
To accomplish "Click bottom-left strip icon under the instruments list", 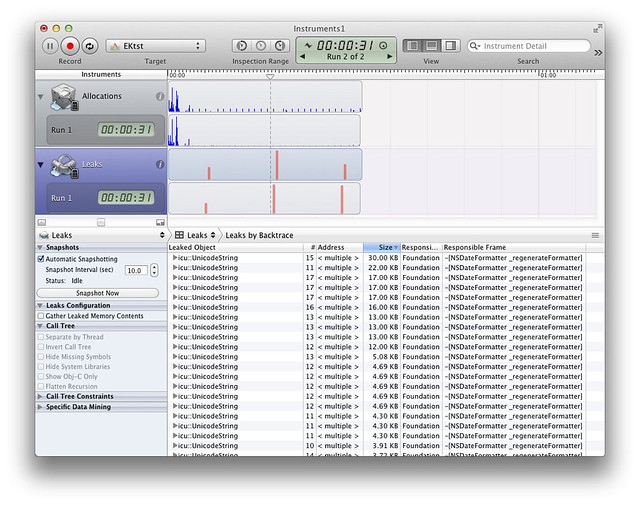I will 42,222.
